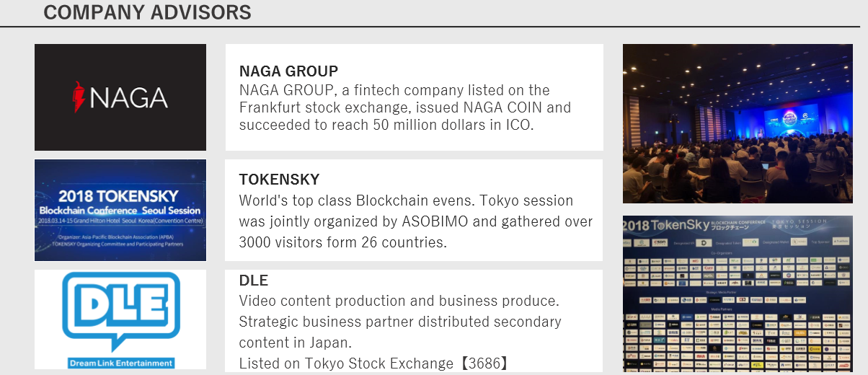The height and width of the screenshot is (375, 868).
Task: Click the NAGA logo image
Action: (x=120, y=97)
